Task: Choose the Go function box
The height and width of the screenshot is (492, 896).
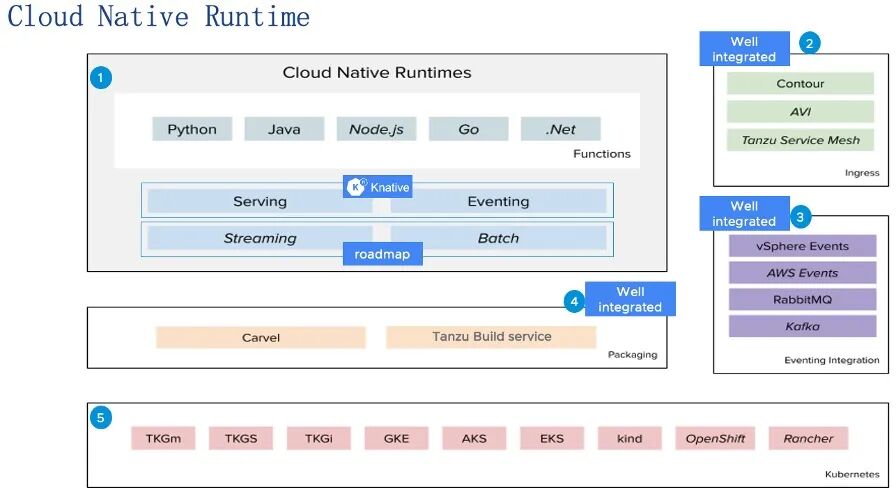Action: (x=469, y=129)
